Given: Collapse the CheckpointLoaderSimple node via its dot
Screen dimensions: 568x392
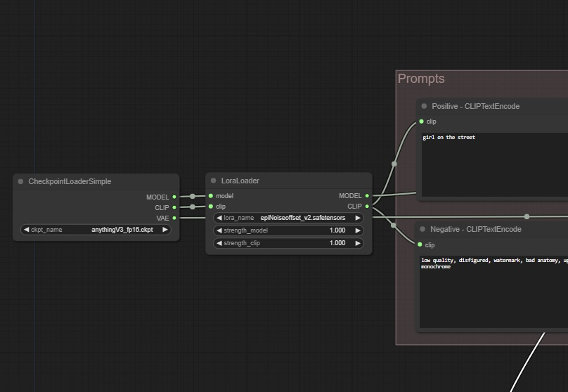Looking at the screenshot, I should tap(20, 181).
